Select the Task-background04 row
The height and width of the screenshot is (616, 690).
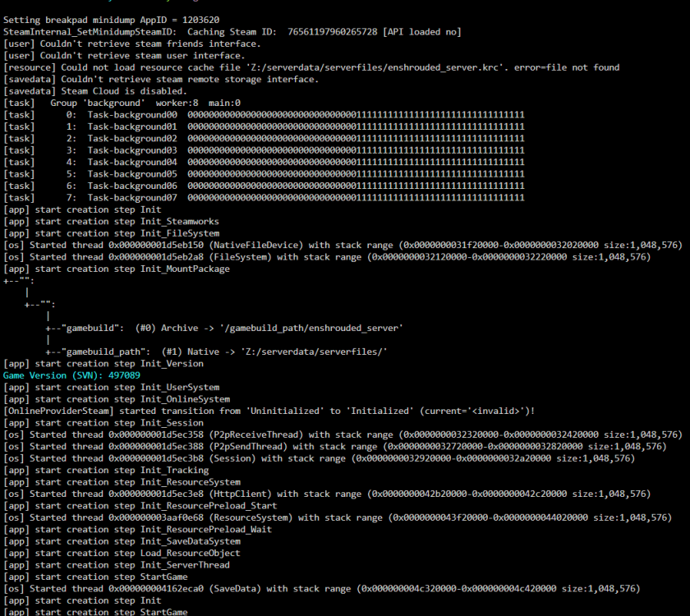tap(264, 162)
